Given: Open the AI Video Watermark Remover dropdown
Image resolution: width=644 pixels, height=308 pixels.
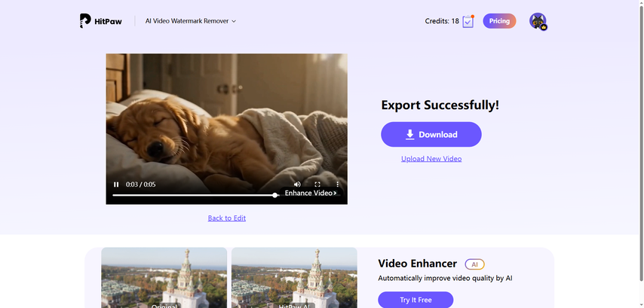Looking at the screenshot, I should [x=191, y=21].
